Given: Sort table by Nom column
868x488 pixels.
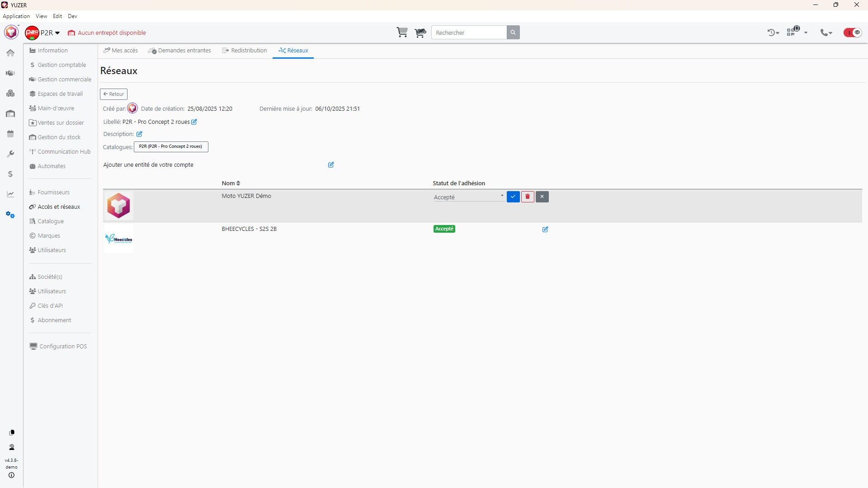Looking at the screenshot, I should pyautogui.click(x=231, y=183).
